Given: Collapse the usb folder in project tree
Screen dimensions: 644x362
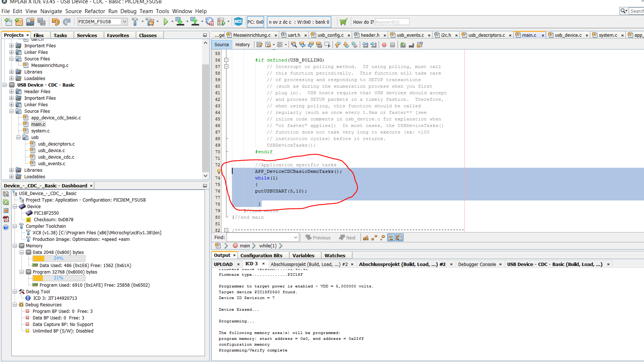Looking at the screenshot, I should [19, 138].
